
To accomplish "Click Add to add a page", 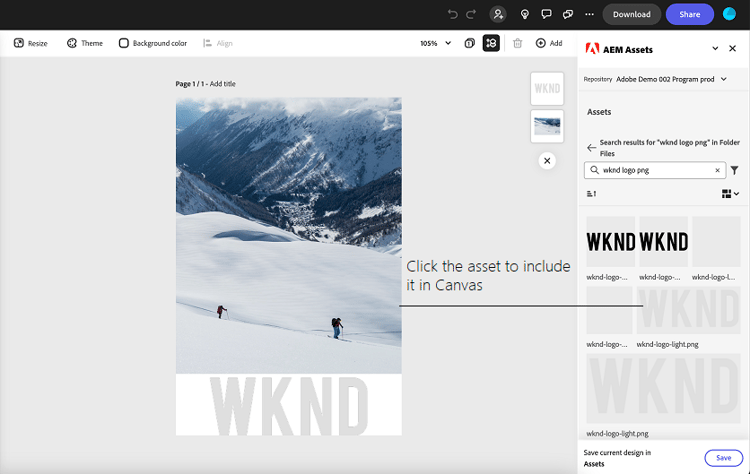I will pyautogui.click(x=549, y=43).
